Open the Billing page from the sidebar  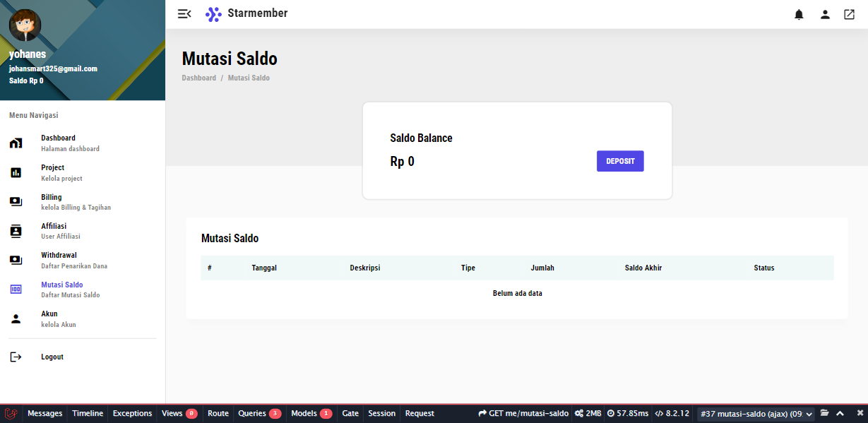(52, 202)
